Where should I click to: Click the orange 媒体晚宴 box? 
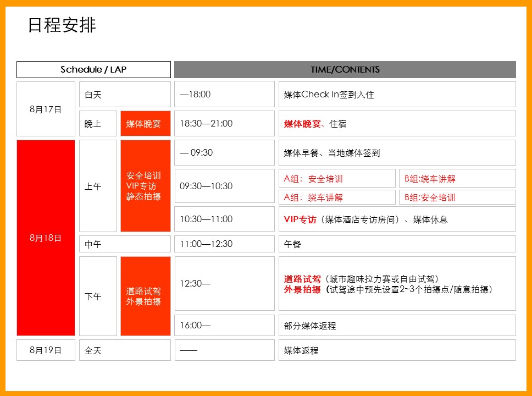tap(145, 124)
